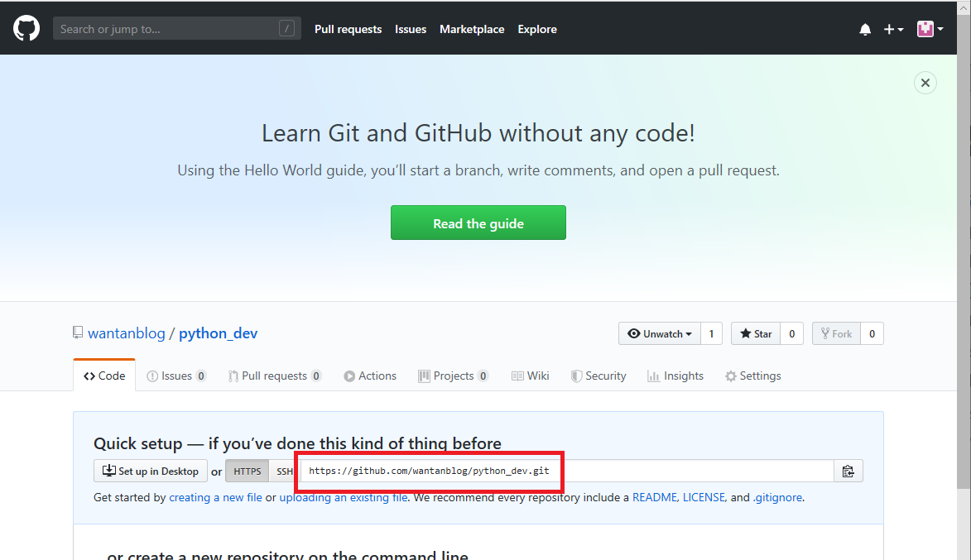Expand the plus create-new dropdown
This screenshot has width=971, height=560.
(x=893, y=29)
